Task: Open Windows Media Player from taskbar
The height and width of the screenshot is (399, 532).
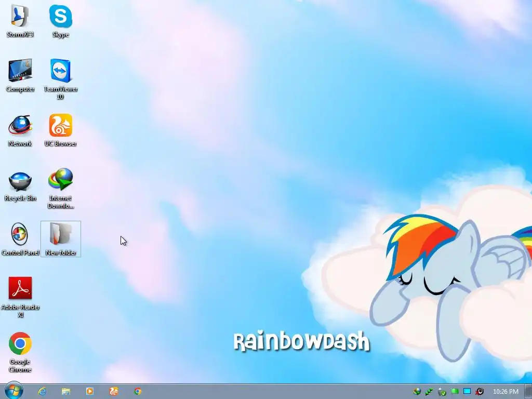Action: click(89, 391)
